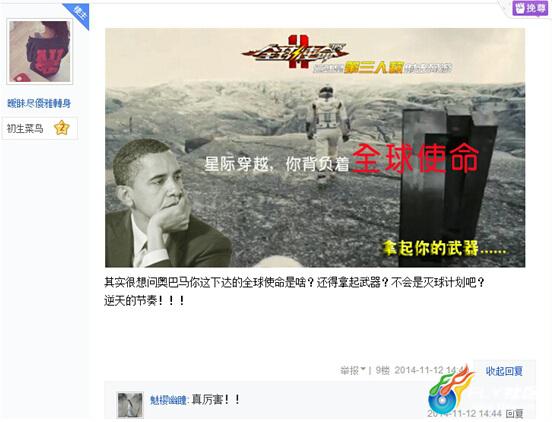Click the yellow 拿起你的武器 caption in the image
The height and width of the screenshot is (422, 552).
pyautogui.click(x=445, y=249)
